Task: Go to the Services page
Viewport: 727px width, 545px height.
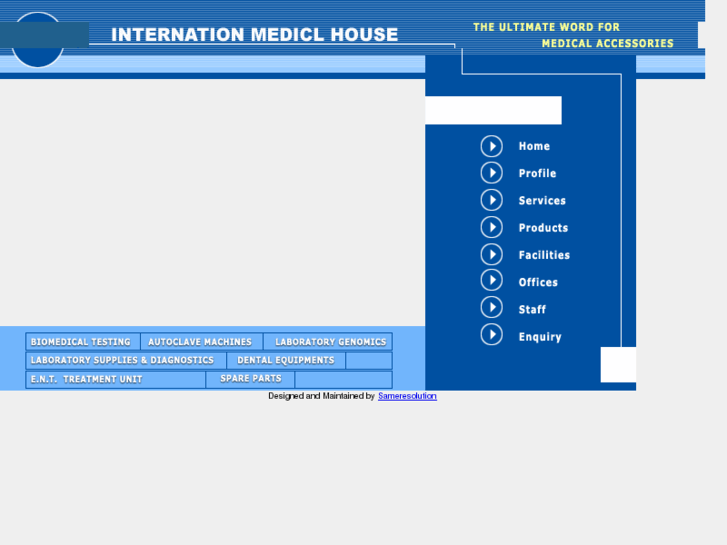Action: tap(542, 200)
